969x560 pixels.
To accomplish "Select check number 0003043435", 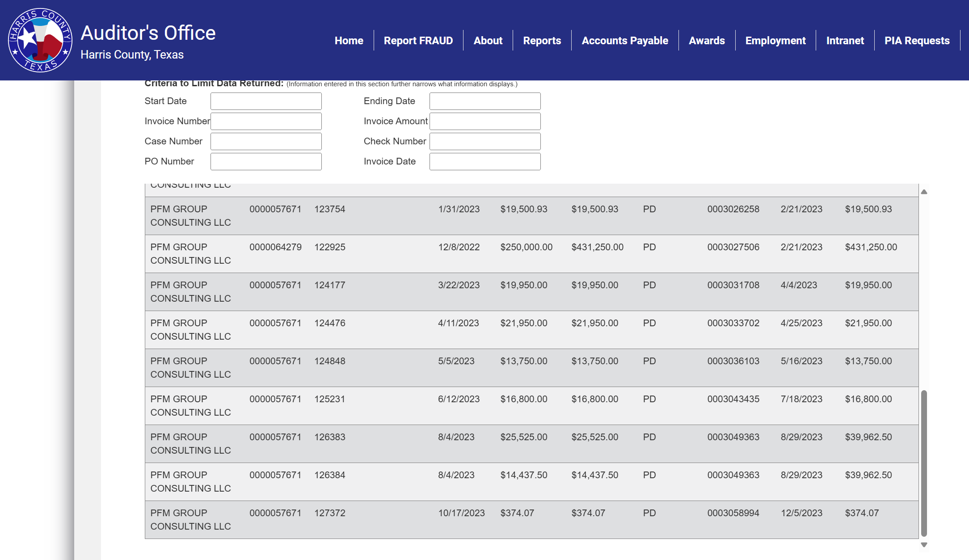I will 733,399.
